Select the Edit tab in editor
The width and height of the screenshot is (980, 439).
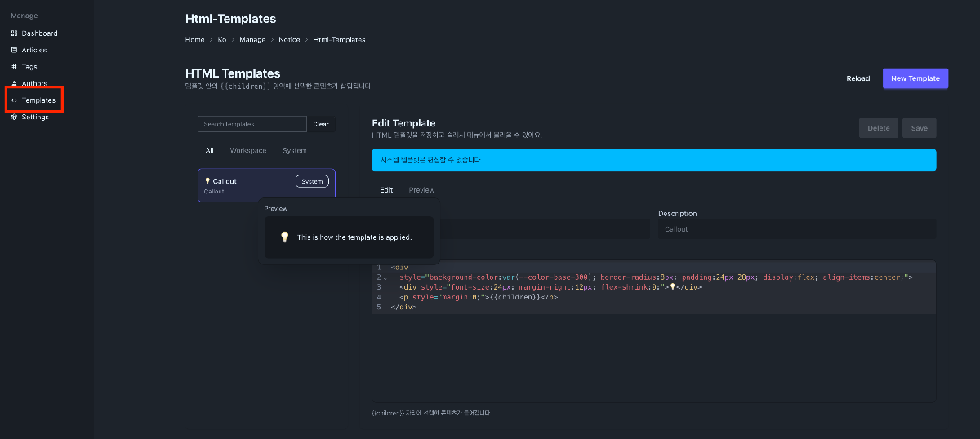386,190
